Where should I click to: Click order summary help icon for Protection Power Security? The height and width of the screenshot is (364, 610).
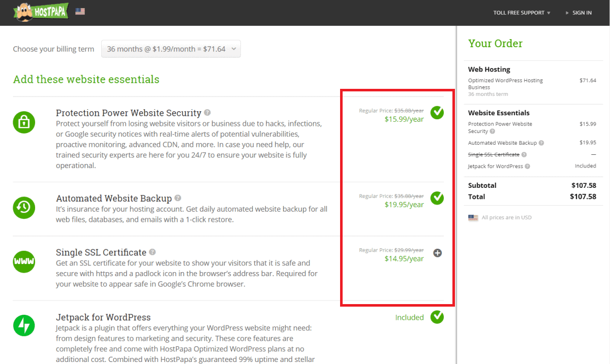493,131
